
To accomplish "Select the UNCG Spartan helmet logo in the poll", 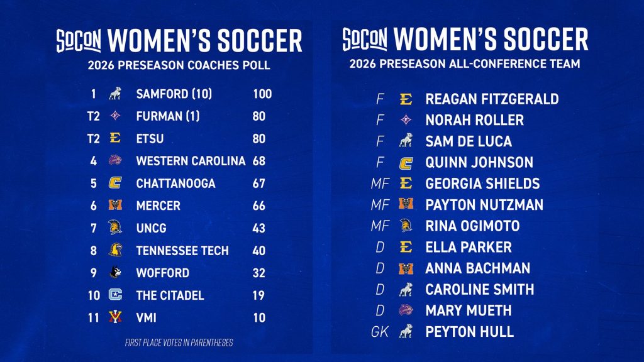I will (115, 228).
